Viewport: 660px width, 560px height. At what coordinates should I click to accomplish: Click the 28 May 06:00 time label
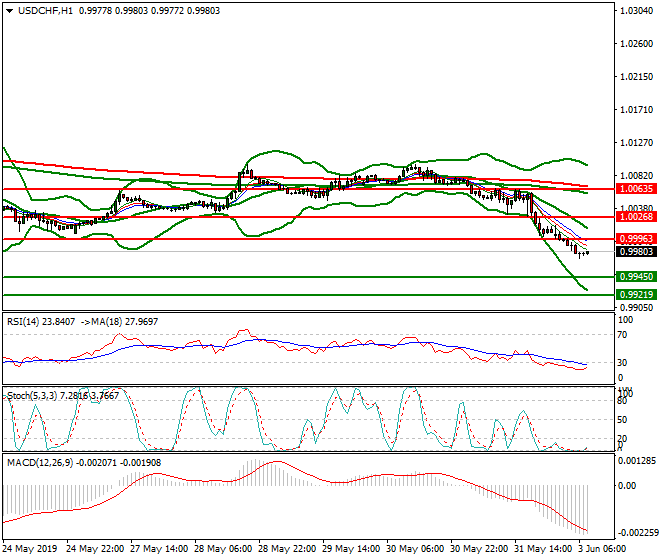pyautogui.click(x=223, y=549)
